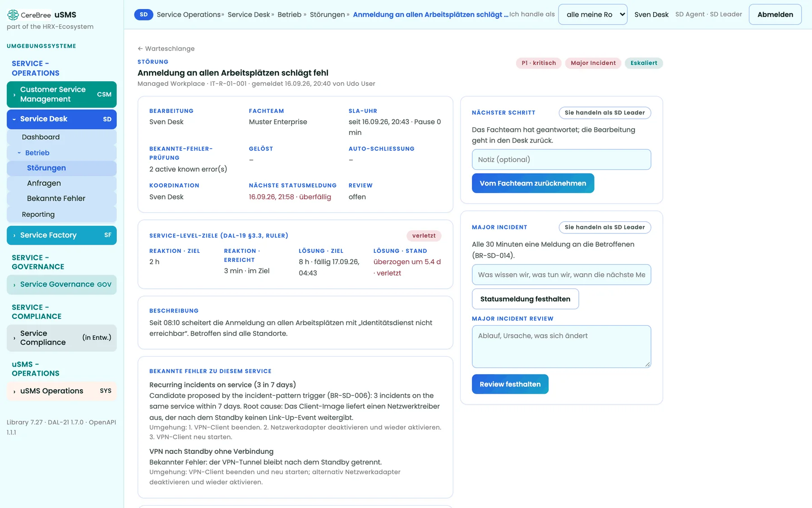Click 'Sie handeln als SD Leader' in Major Incident
This screenshot has width=812, height=508.
click(604, 227)
